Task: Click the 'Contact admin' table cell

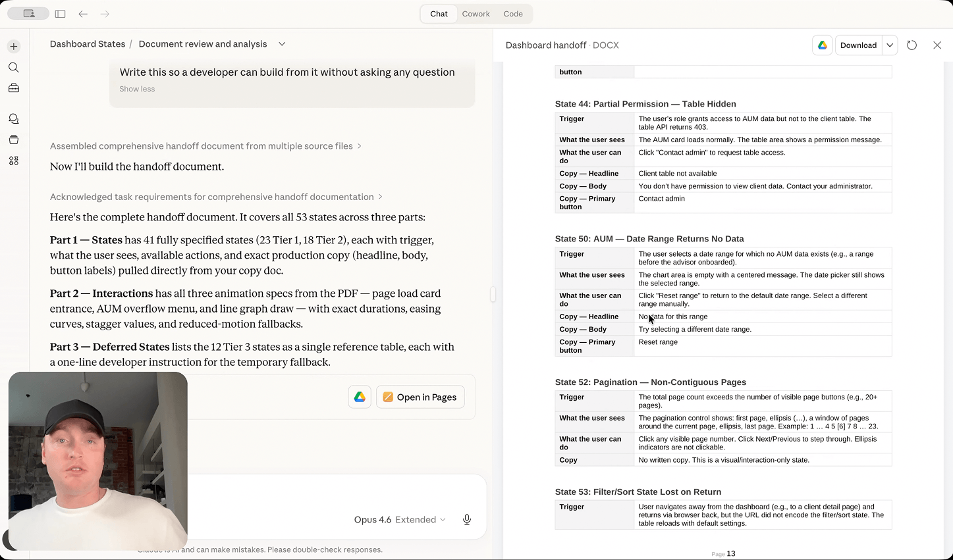Action: [763, 203]
